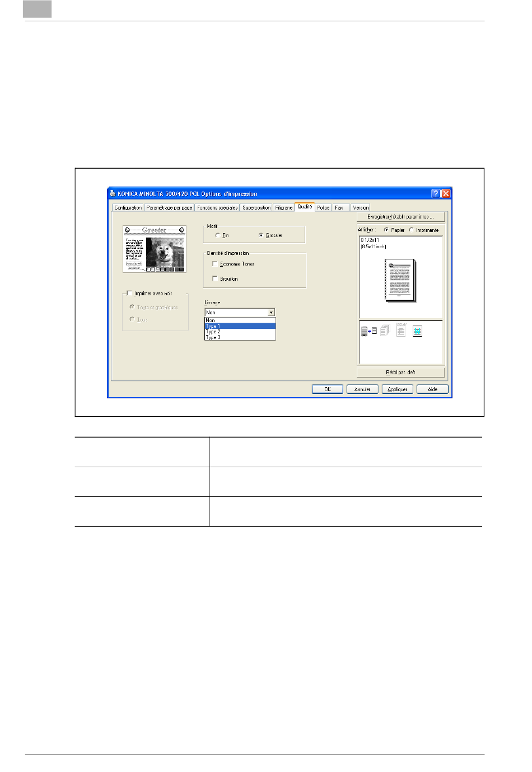Select the Grossier pattern option
This screenshot has width=532, height=772.
[261, 235]
